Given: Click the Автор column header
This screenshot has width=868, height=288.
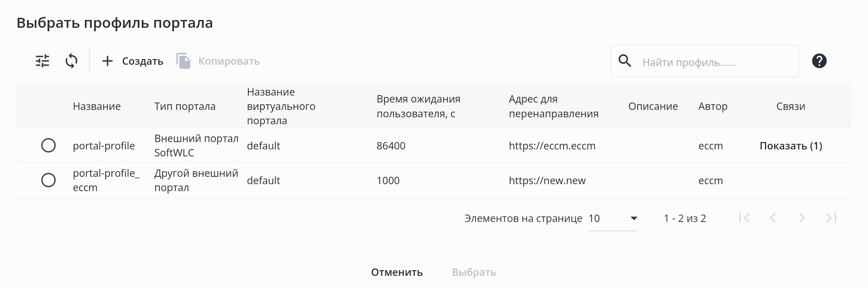Looking at the screenshot, I should (x=713, y=106).
